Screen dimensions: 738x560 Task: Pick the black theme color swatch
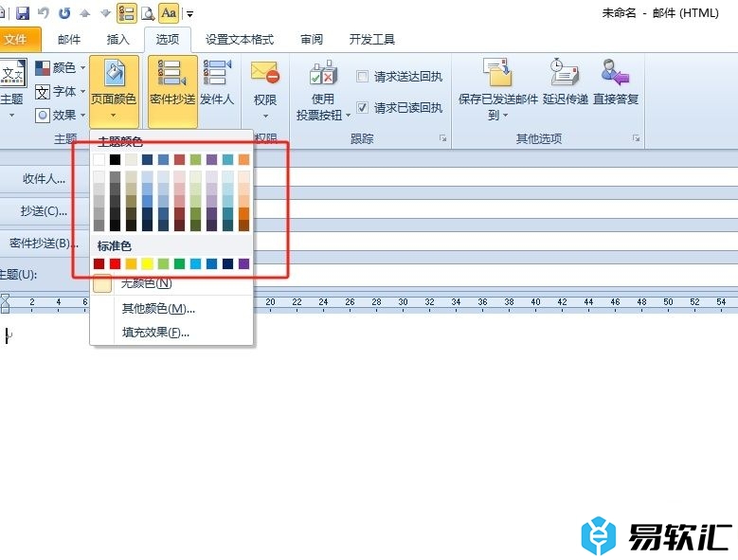coord(115,159)
